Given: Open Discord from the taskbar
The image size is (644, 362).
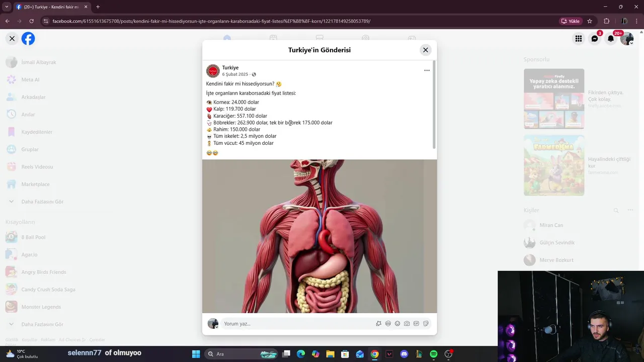Looking at the screenshot, I should [x=404, y=354].
